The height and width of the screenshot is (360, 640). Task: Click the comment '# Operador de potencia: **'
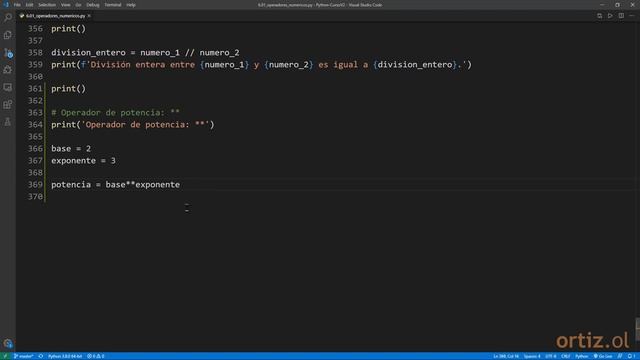coord(115,113)
